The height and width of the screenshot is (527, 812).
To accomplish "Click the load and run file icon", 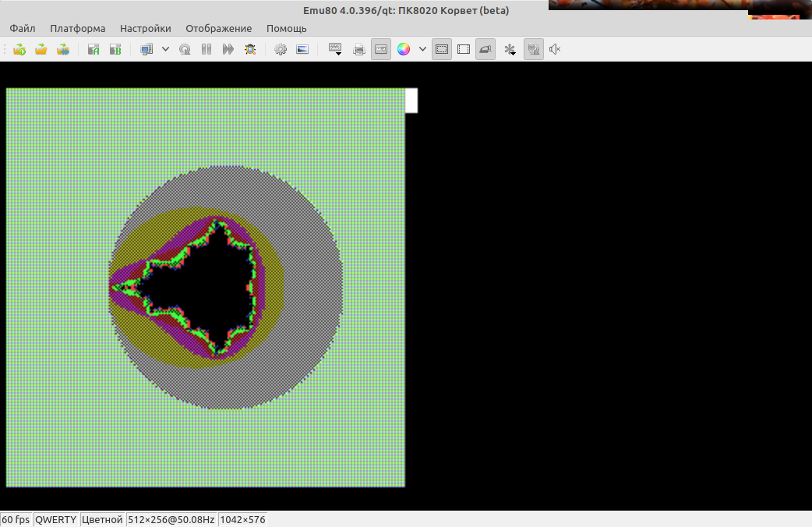I will click(x=19, y=49).
